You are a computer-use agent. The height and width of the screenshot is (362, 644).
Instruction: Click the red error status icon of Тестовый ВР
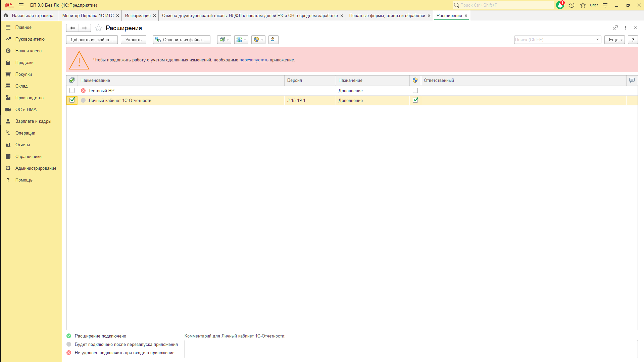coord(83,91)
